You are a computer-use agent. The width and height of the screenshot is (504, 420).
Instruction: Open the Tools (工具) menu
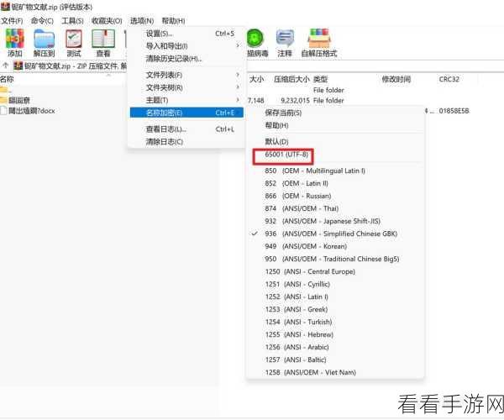point(72,21)
